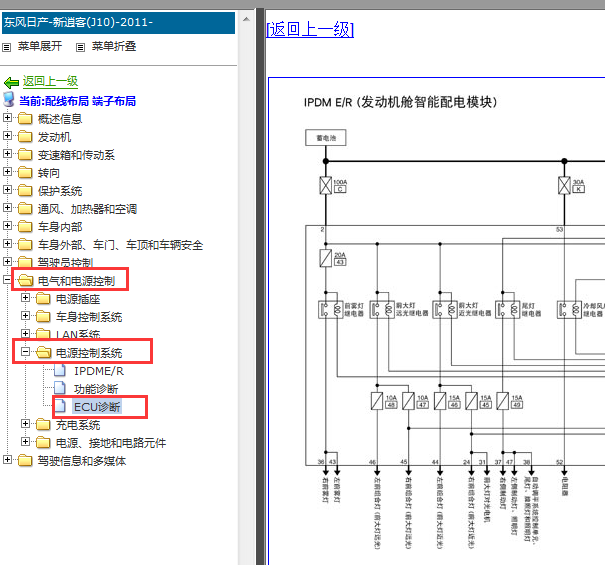Click the open 电源控制系统 folder icon
Viewport: 605px width, 565px height.
(x=44, y=353)
